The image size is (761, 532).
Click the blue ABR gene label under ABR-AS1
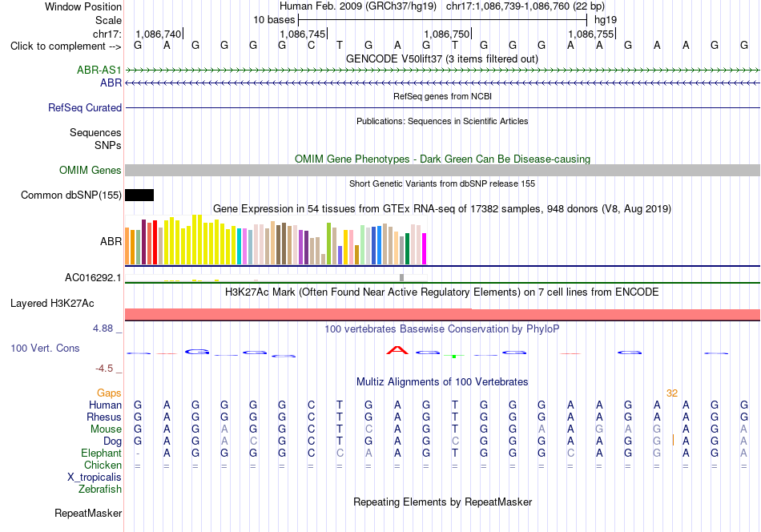111,83
